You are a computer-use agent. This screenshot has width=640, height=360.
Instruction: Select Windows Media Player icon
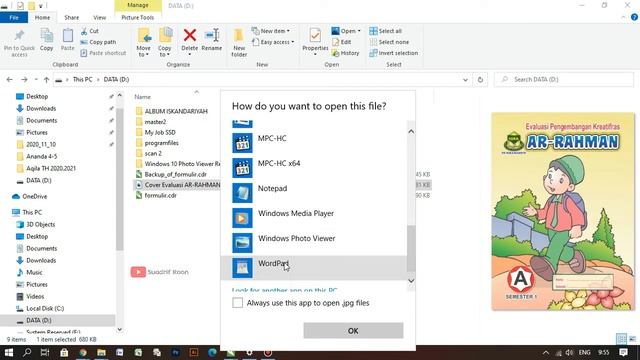242,218
